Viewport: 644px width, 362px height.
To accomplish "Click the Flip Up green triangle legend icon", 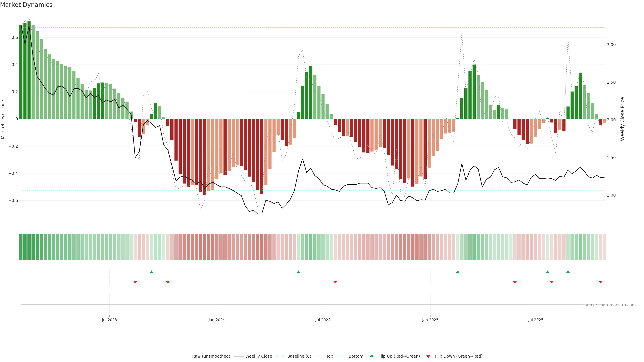I will 372,356.
